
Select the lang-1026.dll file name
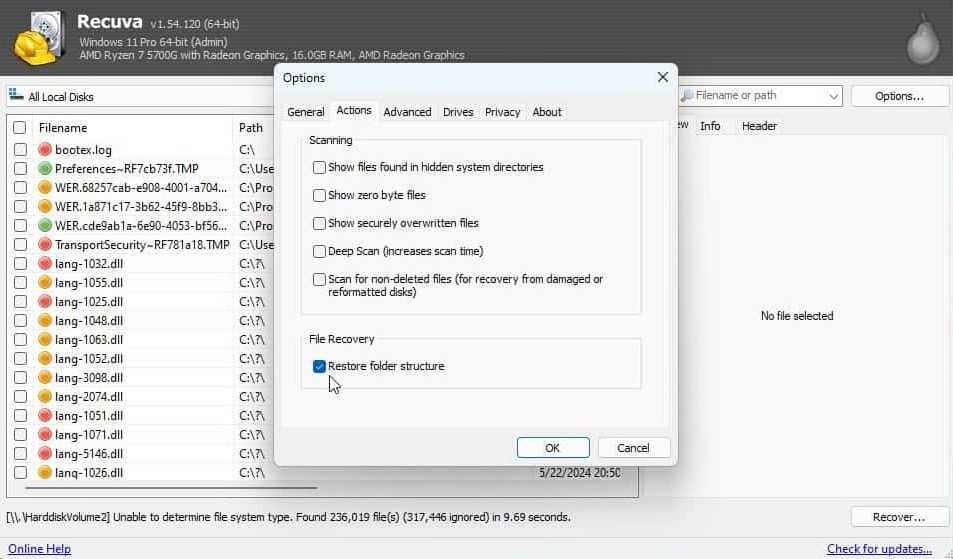[x=89, y=472]
